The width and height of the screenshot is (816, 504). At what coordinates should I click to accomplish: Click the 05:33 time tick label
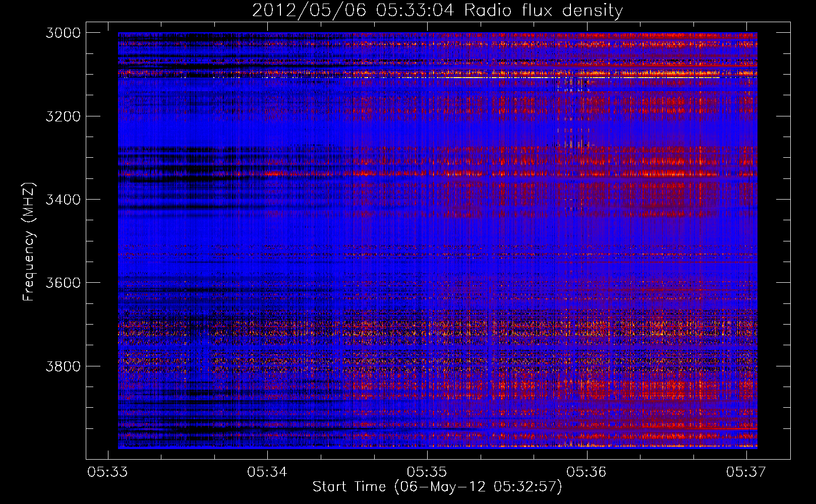coord(107,472)
